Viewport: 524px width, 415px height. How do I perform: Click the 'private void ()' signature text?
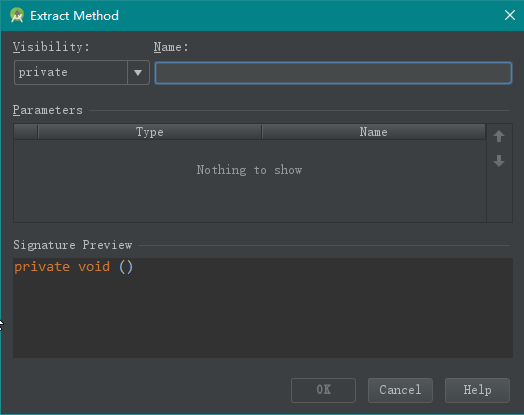pos(74,267)
